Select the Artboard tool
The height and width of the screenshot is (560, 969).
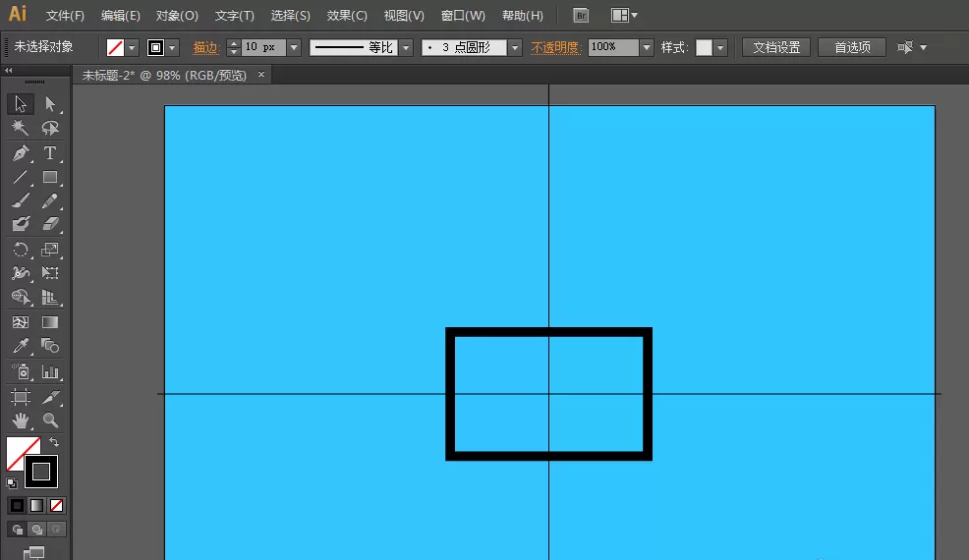(21, 397)
